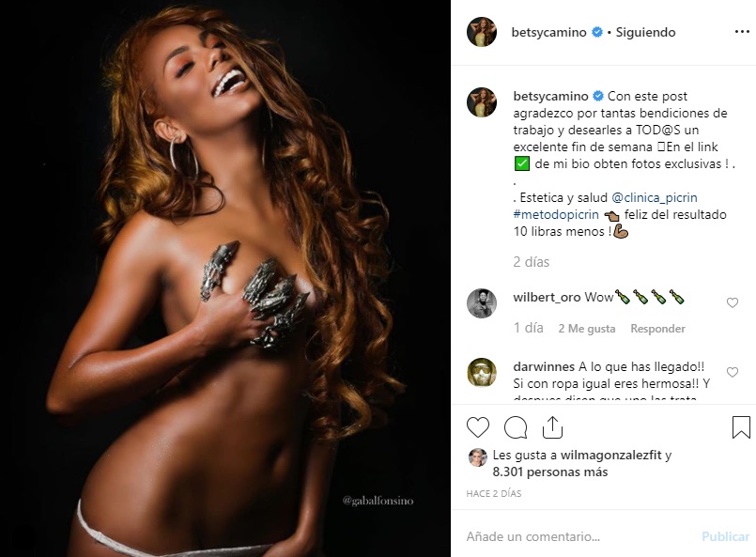Like wilbert_oro's comment with the small heart
The height and width of the screenshot is (557, 756).
[733, 302]
